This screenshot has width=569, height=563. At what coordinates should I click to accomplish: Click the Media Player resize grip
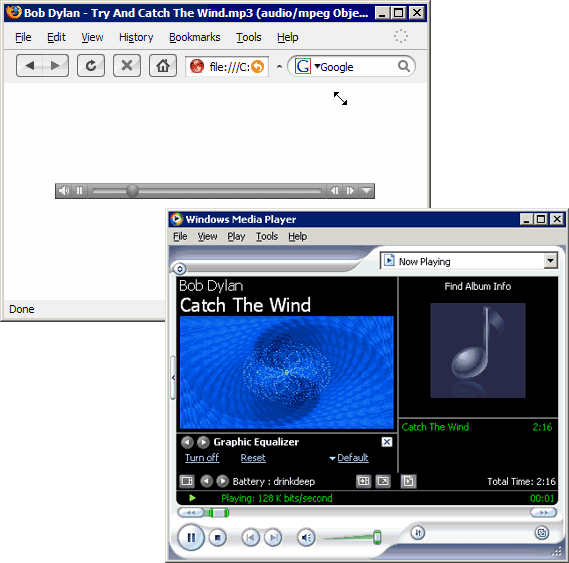click(556, 552)
